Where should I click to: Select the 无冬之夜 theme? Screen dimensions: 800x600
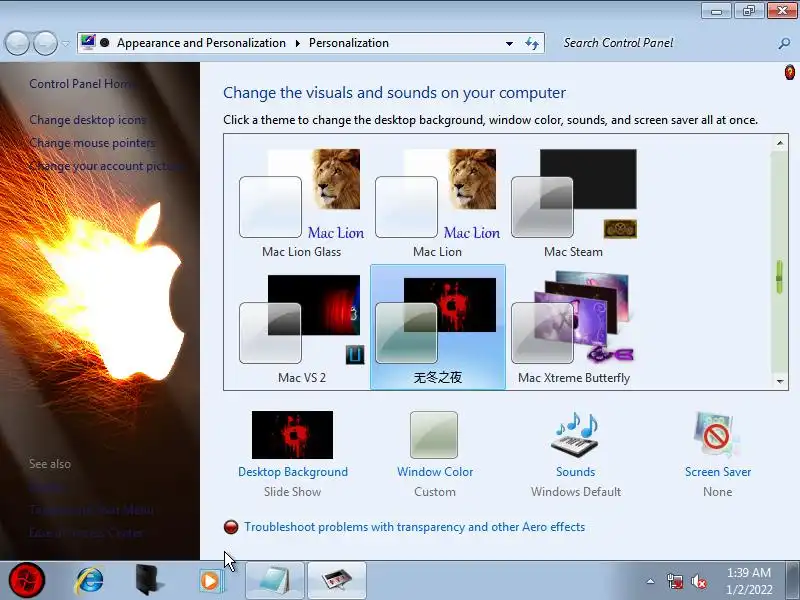coord(437,328)
